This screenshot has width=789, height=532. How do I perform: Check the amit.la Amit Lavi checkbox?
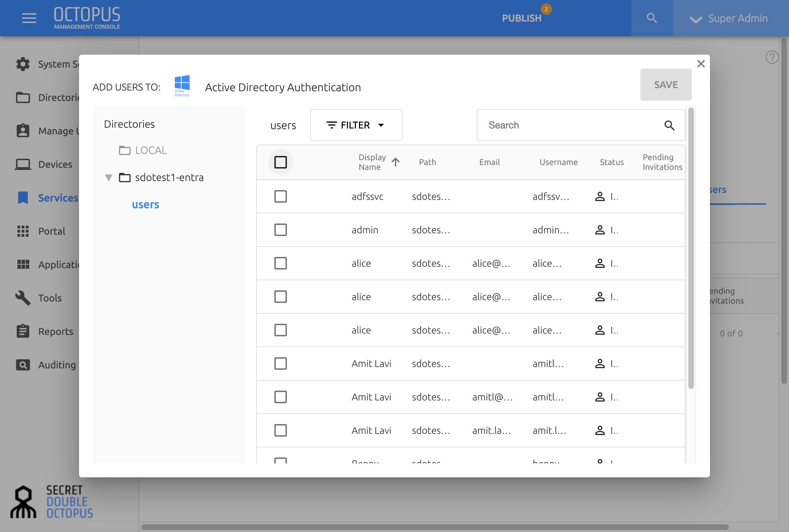[281, 430]
